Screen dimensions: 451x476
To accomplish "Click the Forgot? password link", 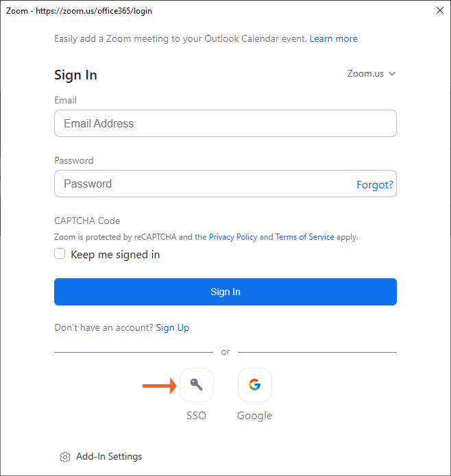I will [374, 185].
